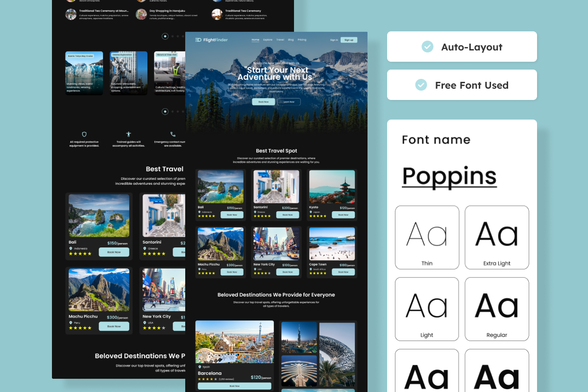Image resolution: width=588 pixels, height=392 pixels.
Task: Select the Thin font weight sample
Action: (427, 237)
